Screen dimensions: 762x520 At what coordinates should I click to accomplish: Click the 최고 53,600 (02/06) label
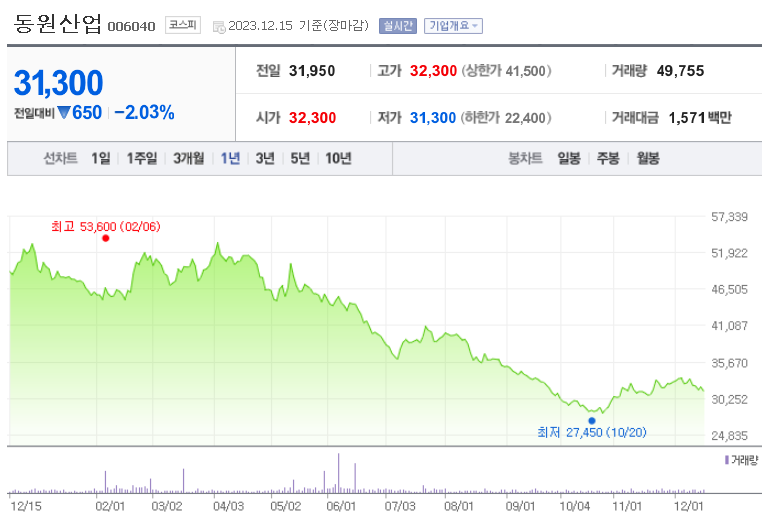click(x=105, y=226)
